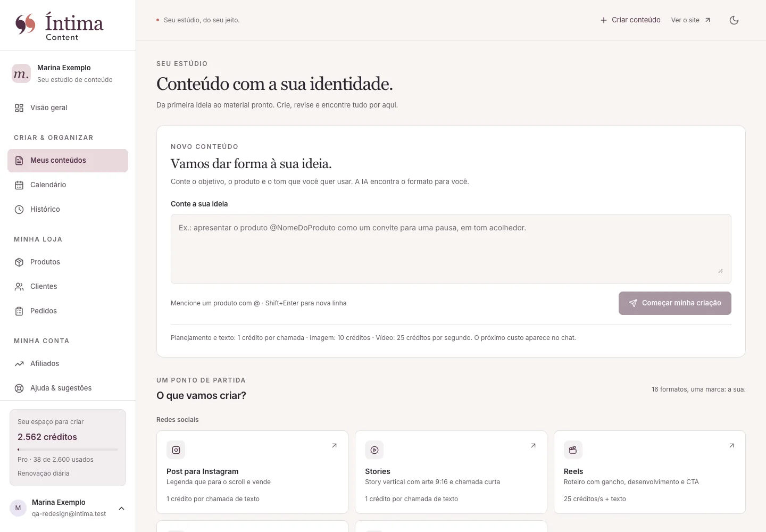Click Começar minha criação button
The width and height of the screenshot is (766, 532).
point(675,303)
